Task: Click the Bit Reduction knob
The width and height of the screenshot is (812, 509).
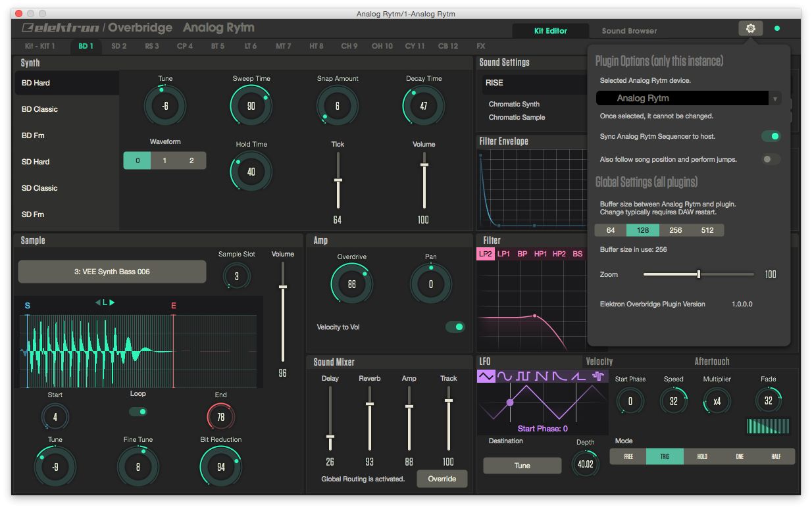Action: click(x=220, y=467)
